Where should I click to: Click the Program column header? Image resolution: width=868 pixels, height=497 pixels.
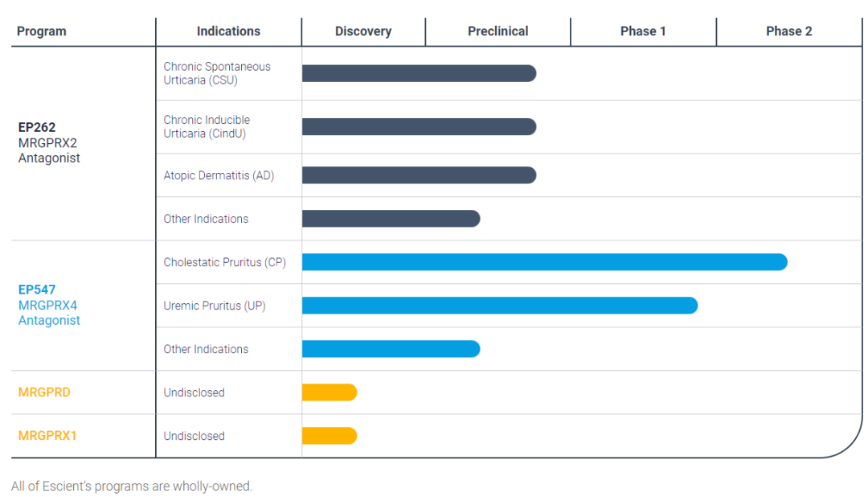click(42, 31)
